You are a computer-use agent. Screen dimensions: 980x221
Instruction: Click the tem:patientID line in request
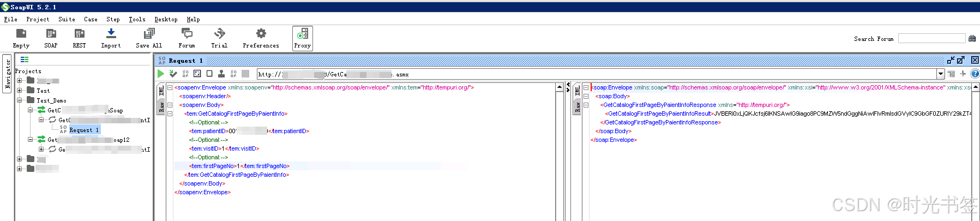(249, 131)
